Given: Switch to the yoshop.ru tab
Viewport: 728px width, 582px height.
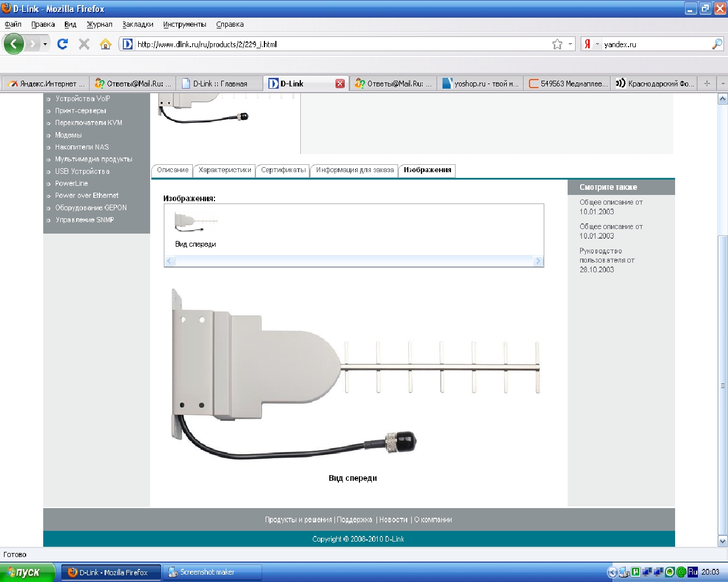Looking at the screenshot, I should [x=480, y=84].
